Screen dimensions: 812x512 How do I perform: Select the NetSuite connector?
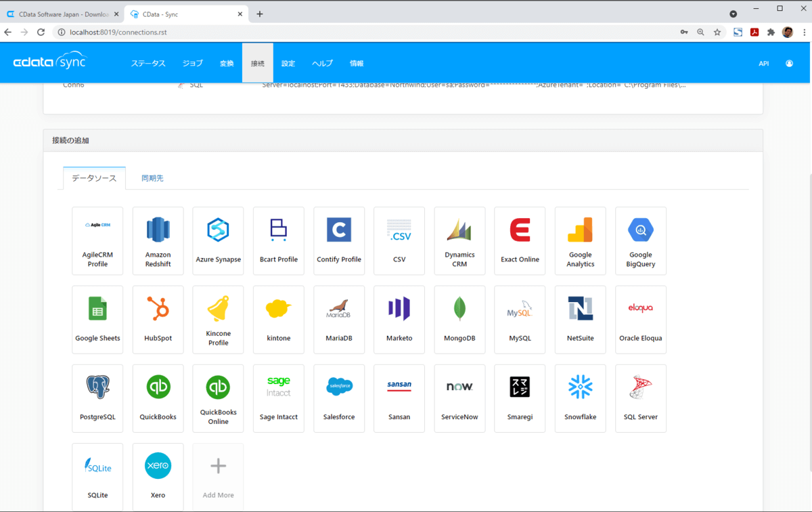580,320
